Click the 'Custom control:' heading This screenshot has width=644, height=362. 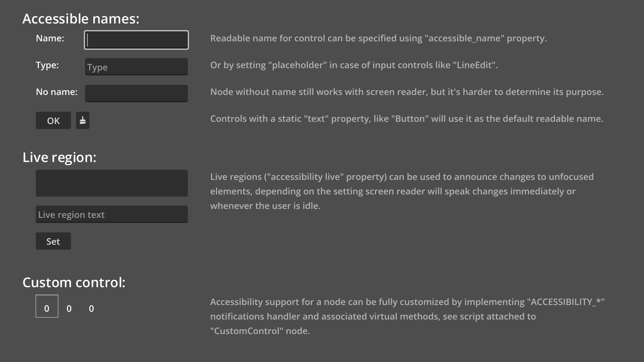click(74, 282)
